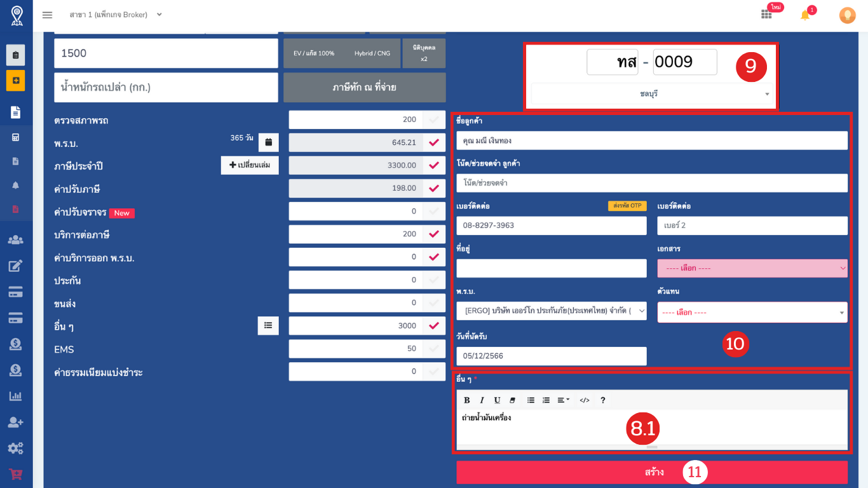Open the hamburger menu in the top bar
This screenshot has height=488, width=868.
[47, 15]
